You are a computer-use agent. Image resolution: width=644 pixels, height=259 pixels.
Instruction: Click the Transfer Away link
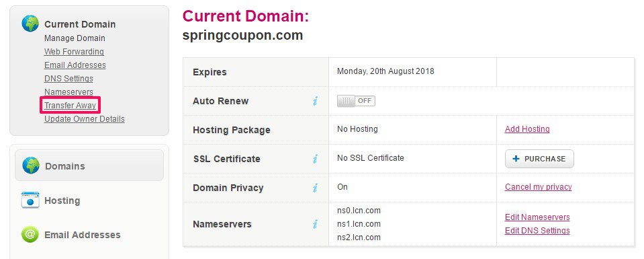(71, 106)
